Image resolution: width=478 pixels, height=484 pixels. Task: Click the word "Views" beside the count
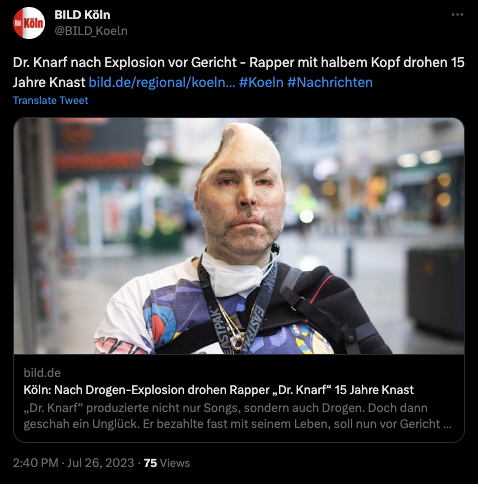click(x=175, y=463)
